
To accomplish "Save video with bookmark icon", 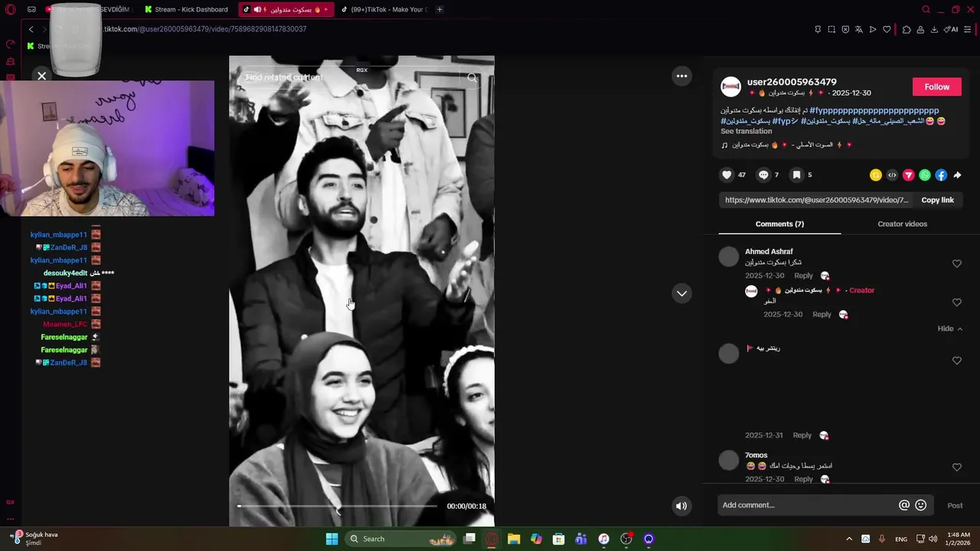I will 796,175.
